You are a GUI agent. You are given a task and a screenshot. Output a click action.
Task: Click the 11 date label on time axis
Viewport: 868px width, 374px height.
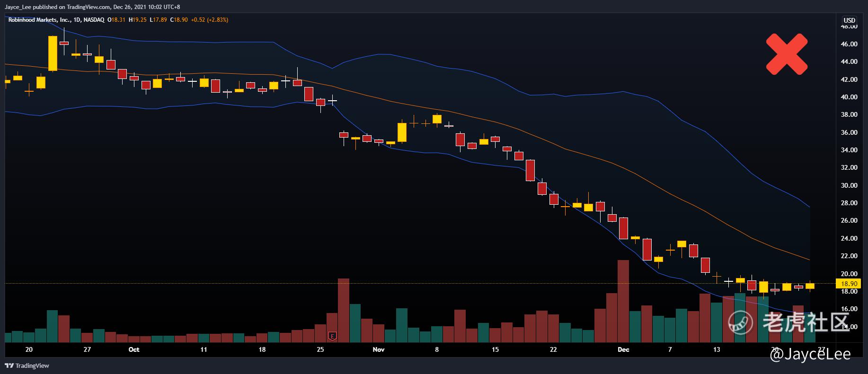point(204,349)
